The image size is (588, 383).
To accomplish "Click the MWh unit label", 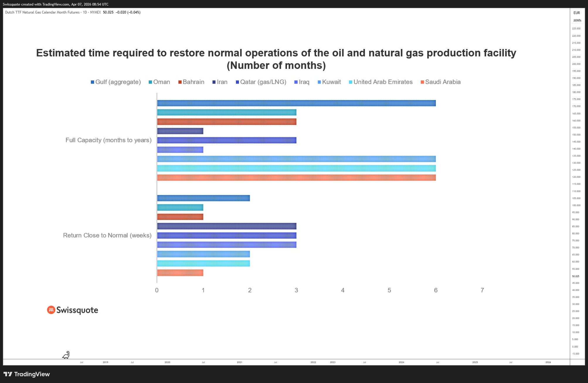I will click(577, 21).
